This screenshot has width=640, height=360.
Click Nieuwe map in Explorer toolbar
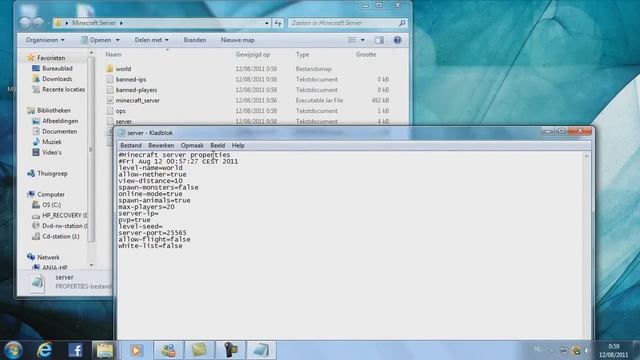coord(238,40)
